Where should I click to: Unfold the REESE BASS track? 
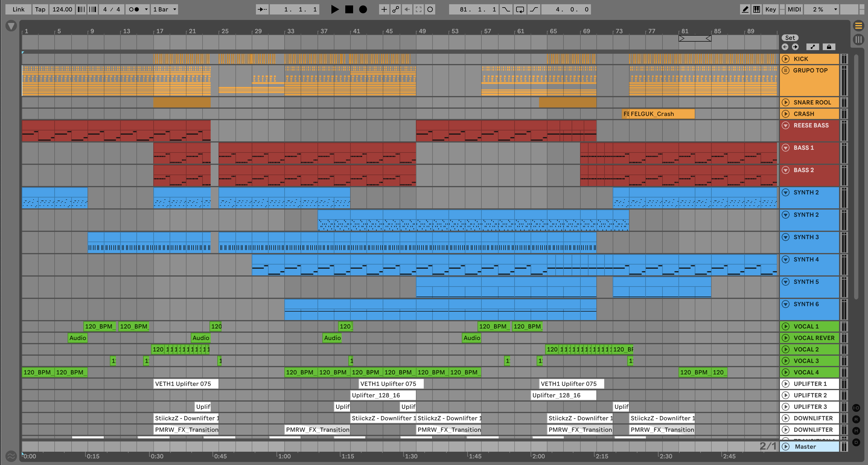pyautogui.click(x=785, y=125)
